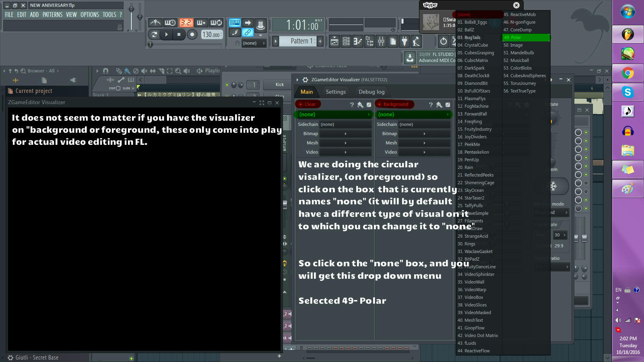The width and height of the screenshot is (644, 362).
Task: Click the dice randomize icon in Background section
Action: click(x=447, y=105)
